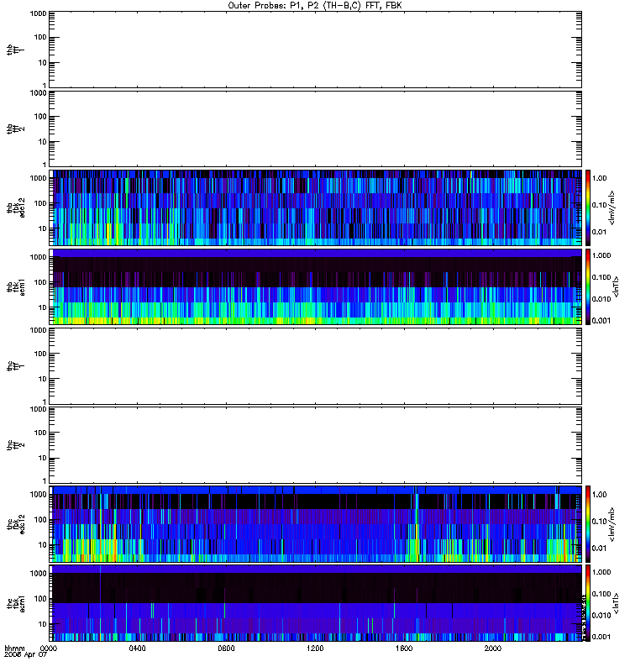Click the "10" y-axis tick of thb fbk edc12

point(43,228)
